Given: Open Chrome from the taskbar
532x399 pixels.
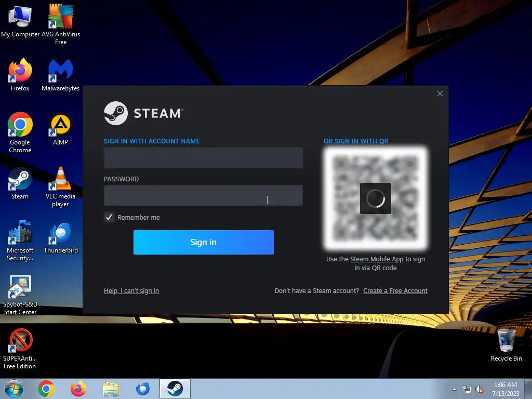Looking at the screenshot, I should [46, 389].
